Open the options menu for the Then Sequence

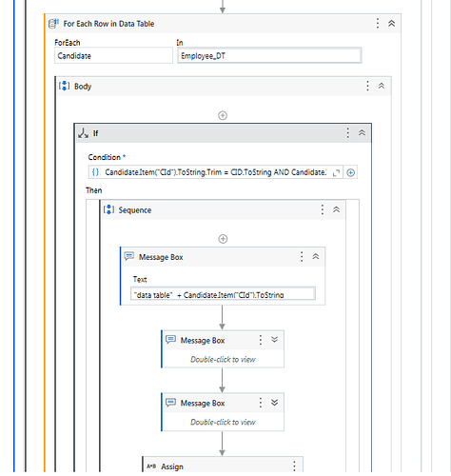[x=323, y=209]
